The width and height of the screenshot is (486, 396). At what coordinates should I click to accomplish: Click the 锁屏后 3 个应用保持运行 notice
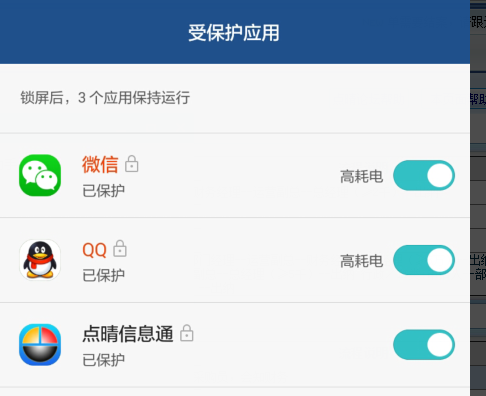point(105,98)
